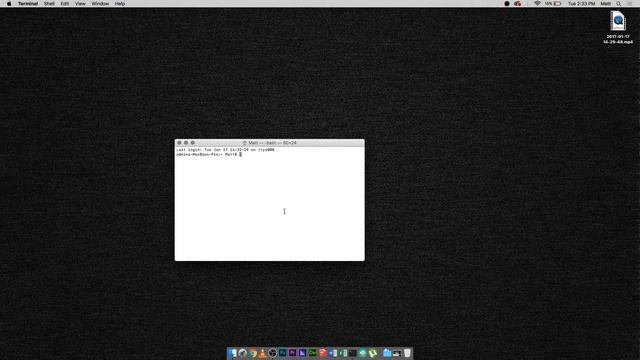Viewport: 640px width, 360px height.
Task: Open the Window menu
Action: pyautogui.click(x=100, y=4)
